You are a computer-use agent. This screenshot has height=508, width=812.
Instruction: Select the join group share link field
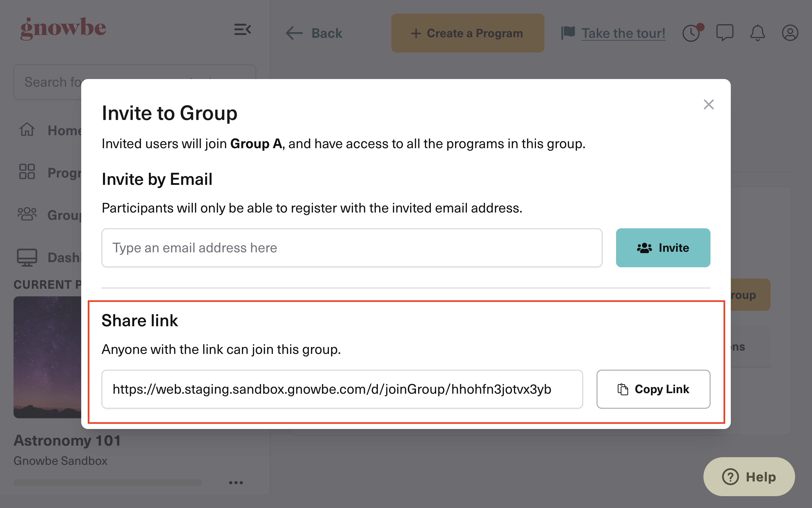[342, 389]
